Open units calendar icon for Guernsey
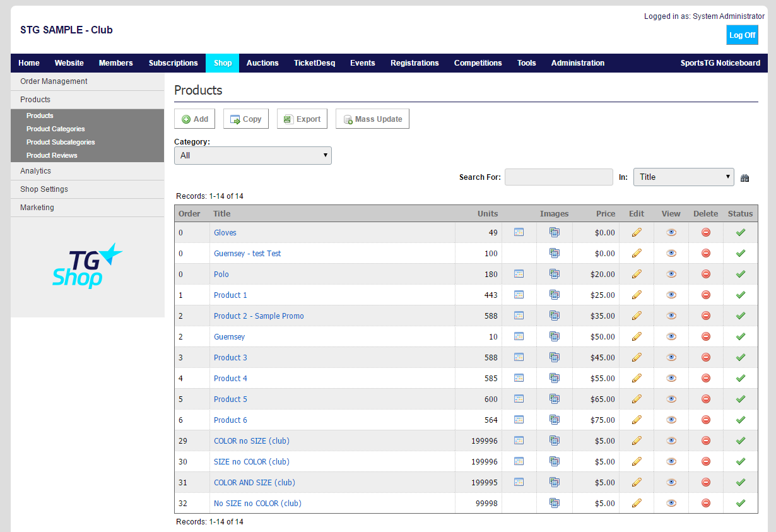This screenshot has width=776, height=532. click(x=519, y=336)
